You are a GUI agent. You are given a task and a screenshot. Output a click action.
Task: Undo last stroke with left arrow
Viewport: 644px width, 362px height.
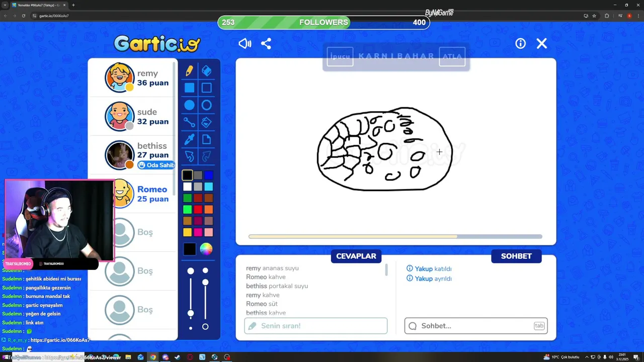[x=189, y=156]
